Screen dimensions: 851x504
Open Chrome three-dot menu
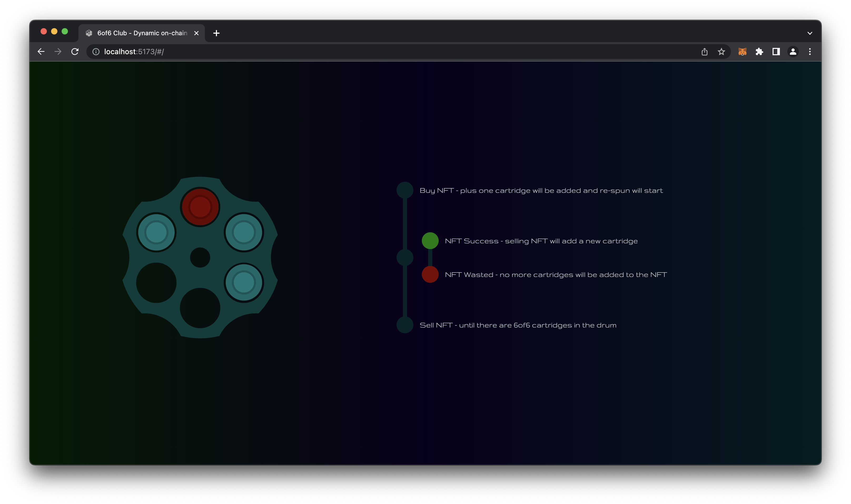point(810,52)
